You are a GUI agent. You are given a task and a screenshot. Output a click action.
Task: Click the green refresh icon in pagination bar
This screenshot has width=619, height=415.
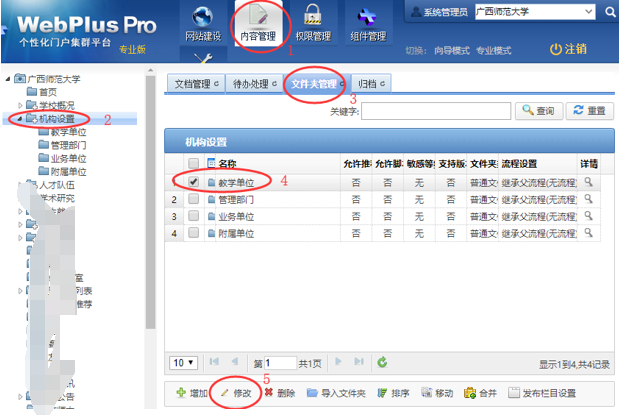pyautogui.click(x=382, y=362)
